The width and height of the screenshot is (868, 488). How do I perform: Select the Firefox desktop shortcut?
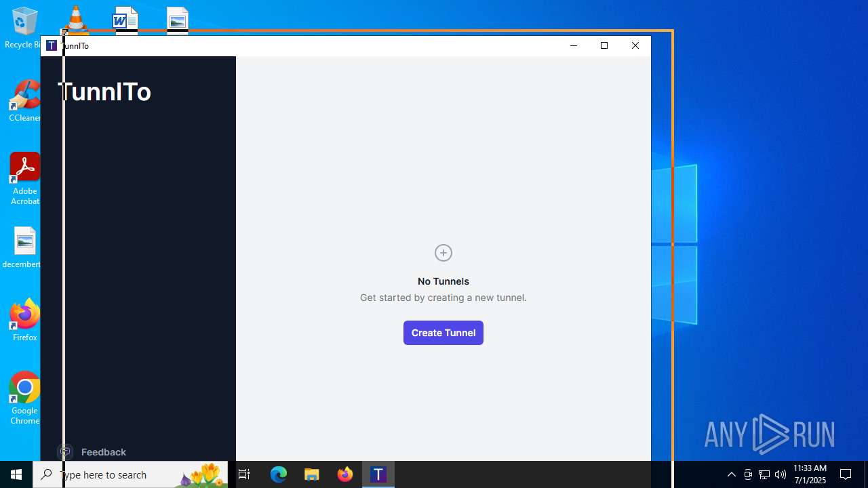point(24,320)
